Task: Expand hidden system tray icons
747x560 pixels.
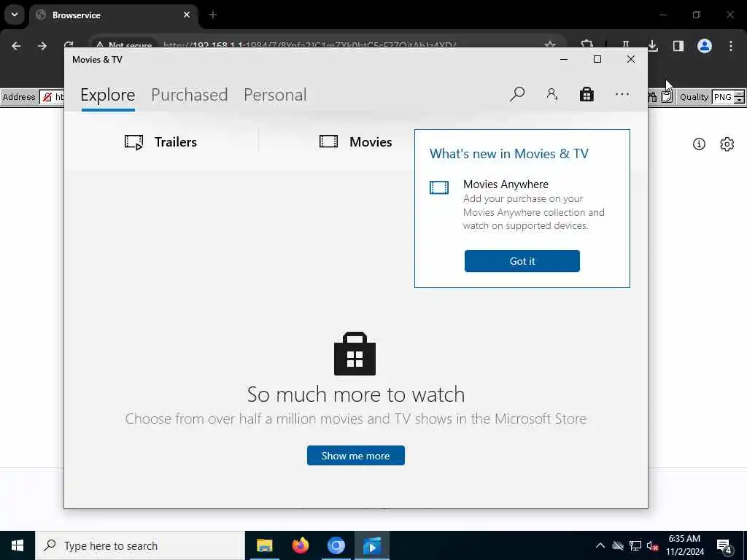Action: (x=600, y=545)
